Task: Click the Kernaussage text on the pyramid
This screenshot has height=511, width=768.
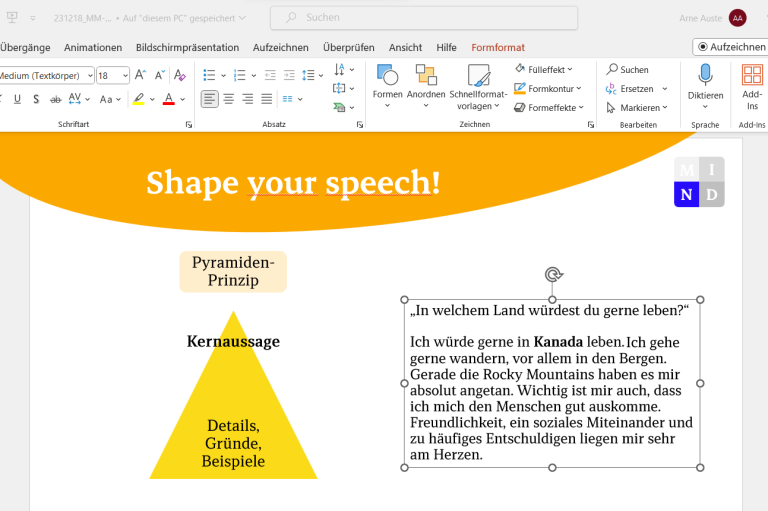Action: coord(233,341)
